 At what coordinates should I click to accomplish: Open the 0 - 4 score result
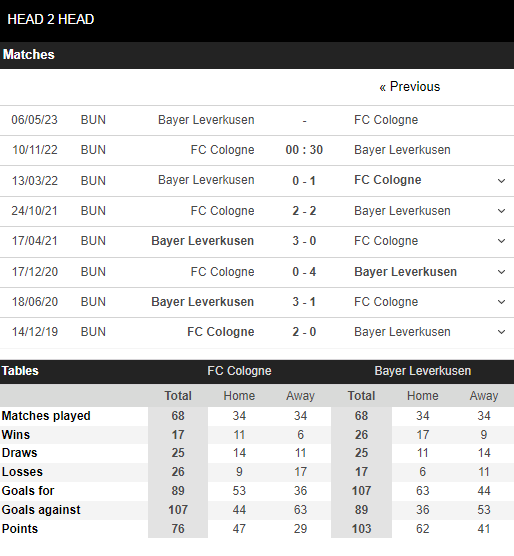pyautogui.click(x=304, y=272)
